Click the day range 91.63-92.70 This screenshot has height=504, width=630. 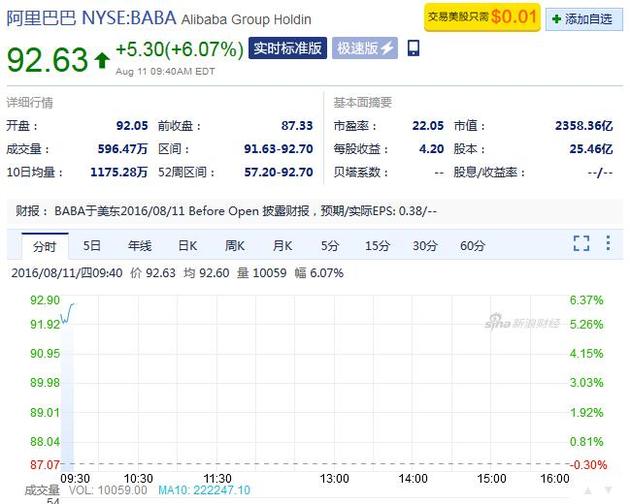click(278, 149)
